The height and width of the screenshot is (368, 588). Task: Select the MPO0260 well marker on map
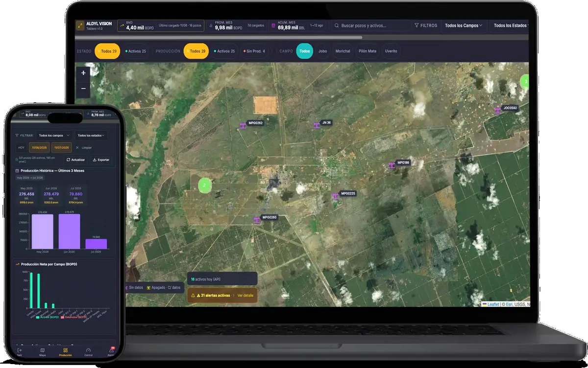pyautogui.click(x=256, y=220)
